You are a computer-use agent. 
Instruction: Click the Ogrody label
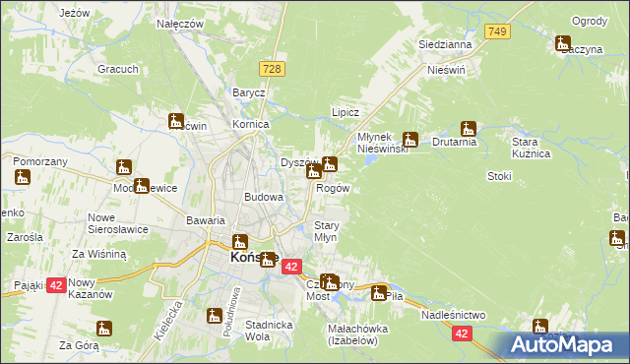tap(590, 22)
